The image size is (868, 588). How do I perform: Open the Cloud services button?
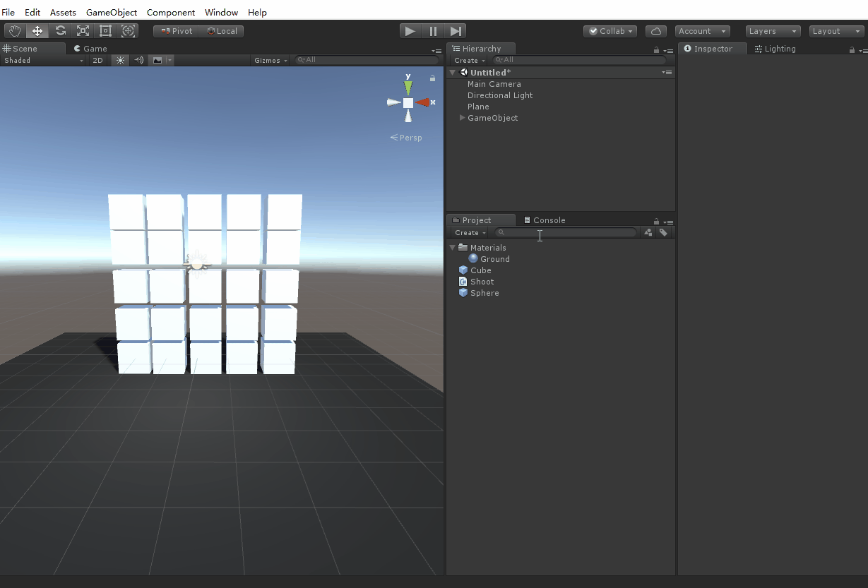click(x=656, y=31)
